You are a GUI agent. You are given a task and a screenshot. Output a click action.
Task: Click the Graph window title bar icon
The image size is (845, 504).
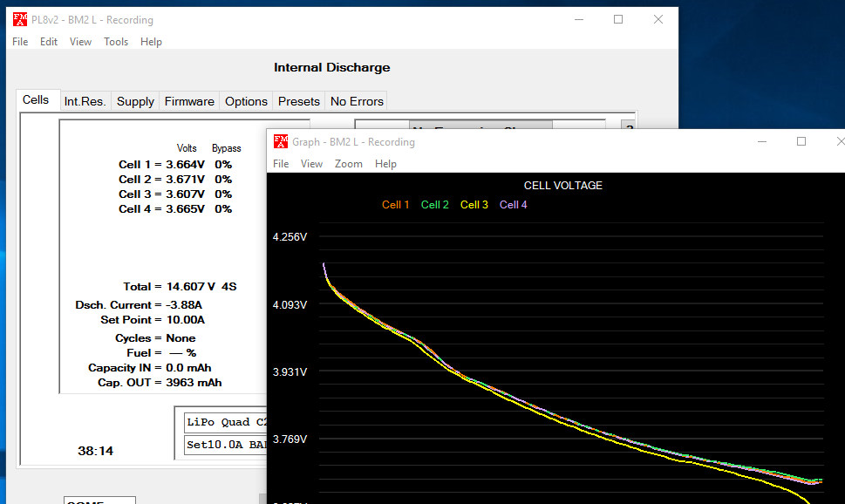pos(280,141)
